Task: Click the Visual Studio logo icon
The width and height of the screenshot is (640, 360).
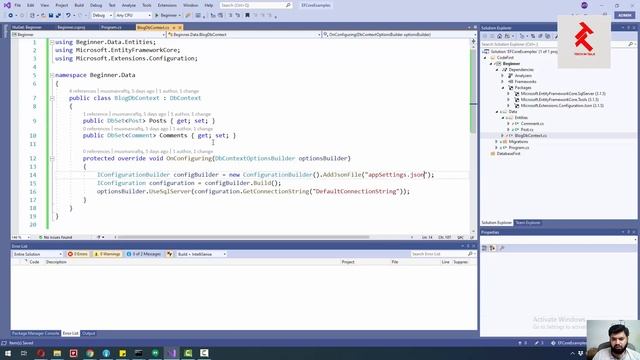Action: tap(7, 5)
